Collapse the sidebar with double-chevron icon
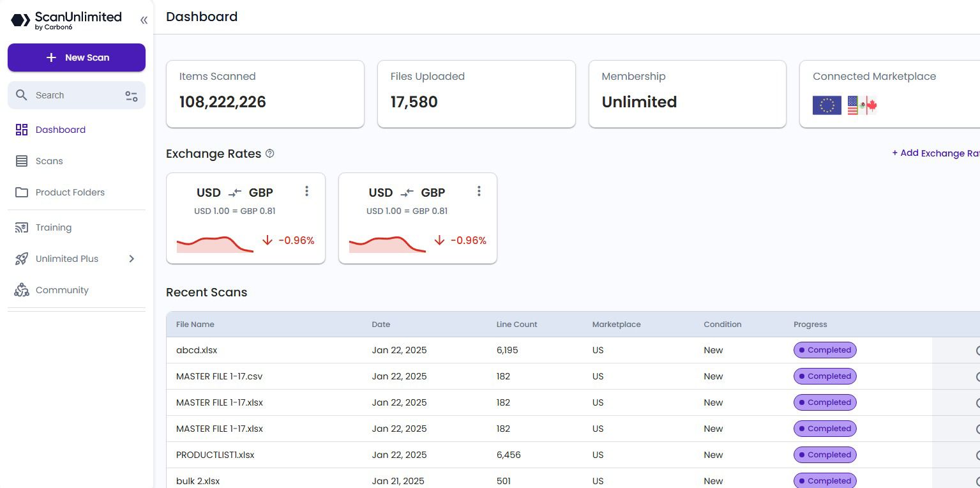 [x=144, y=20]
